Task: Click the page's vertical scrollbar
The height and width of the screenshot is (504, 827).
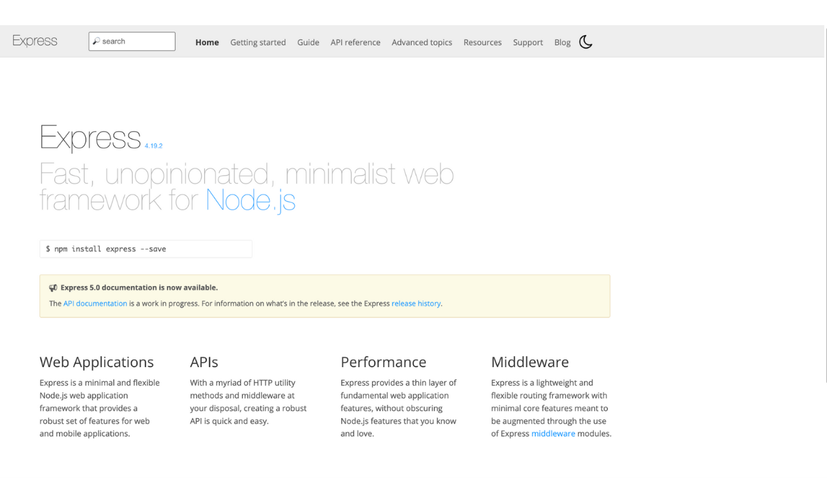Action: 824,204
